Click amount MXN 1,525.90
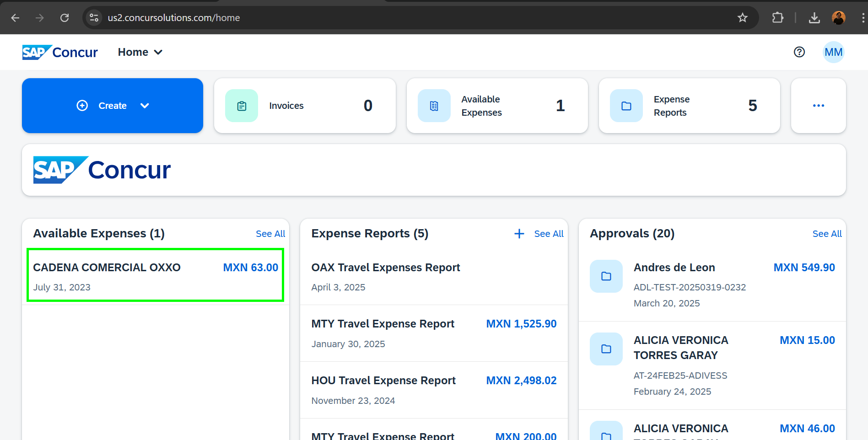868x440 pixels. point(521,324)
